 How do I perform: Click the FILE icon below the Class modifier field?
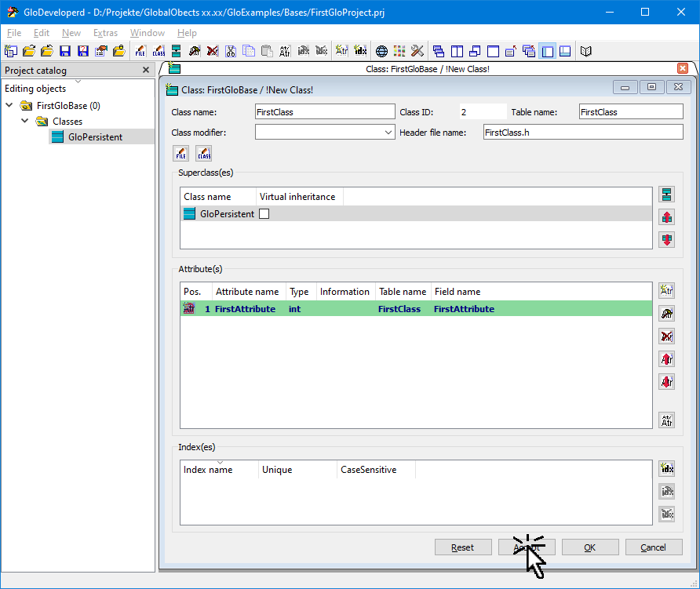point(180,153)
